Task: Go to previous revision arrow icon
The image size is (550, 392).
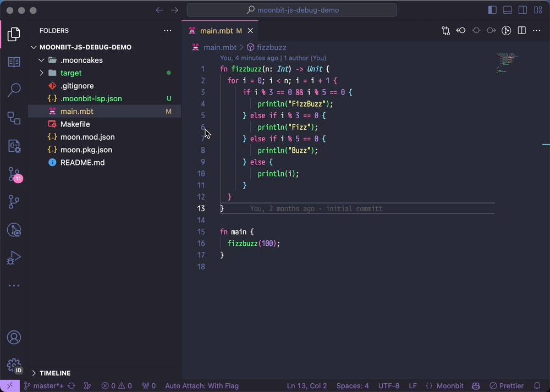Action: (461, 31)
